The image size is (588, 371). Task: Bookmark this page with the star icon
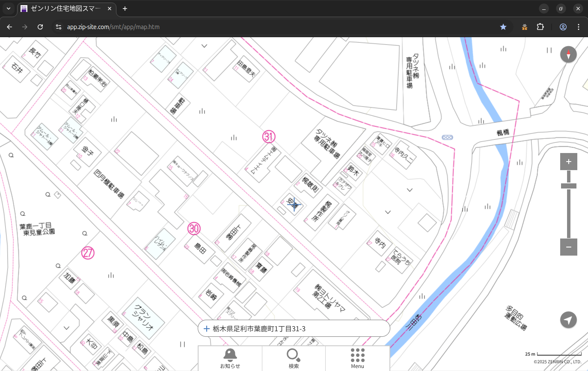(503, 27)
